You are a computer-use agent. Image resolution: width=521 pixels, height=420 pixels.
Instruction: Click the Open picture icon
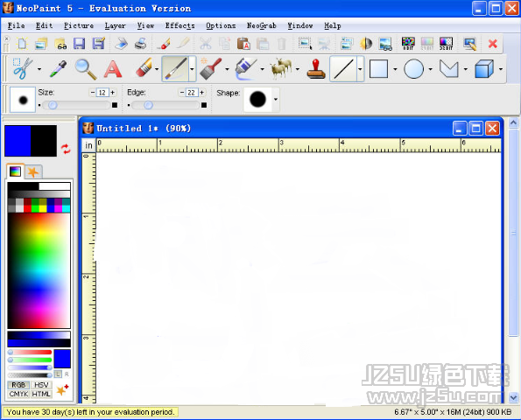[41, 44]
